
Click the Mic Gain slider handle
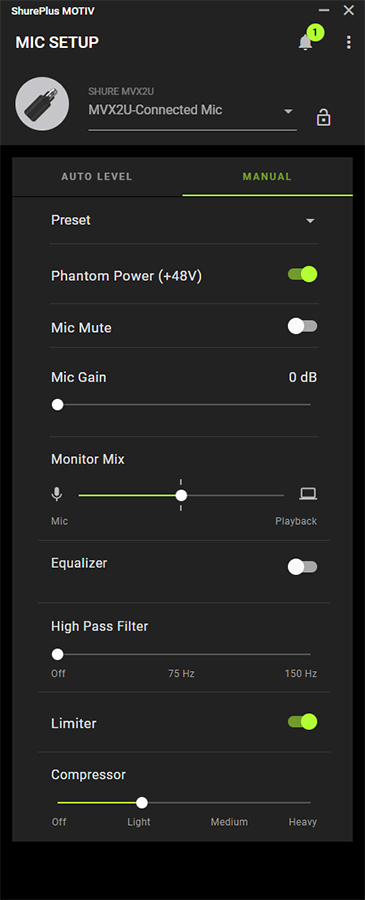tap(57, 405)
